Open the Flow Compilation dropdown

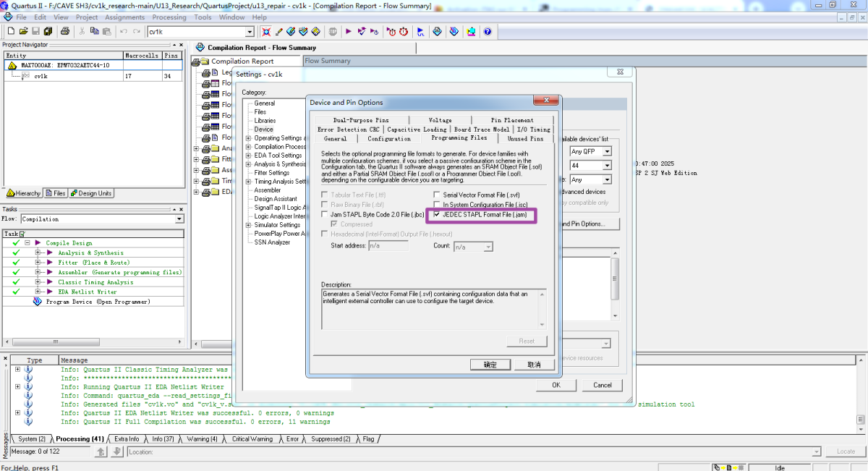click(x=179, y=219)
